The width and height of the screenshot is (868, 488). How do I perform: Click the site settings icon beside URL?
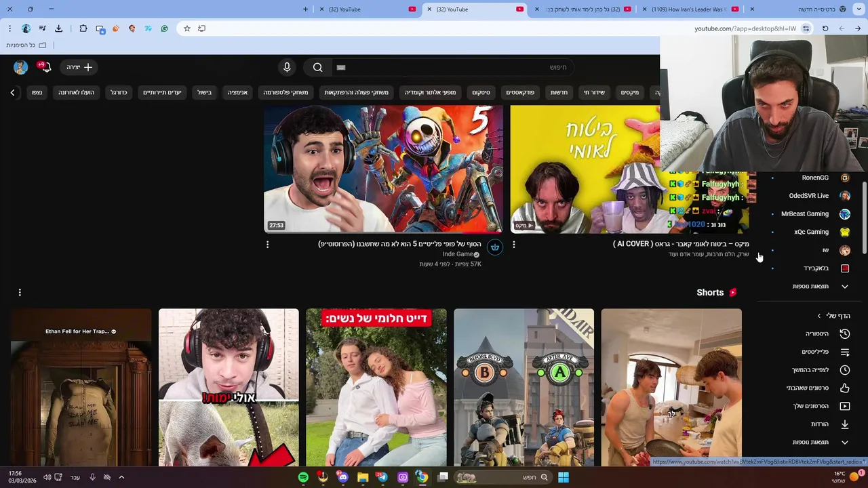point(806,28)
